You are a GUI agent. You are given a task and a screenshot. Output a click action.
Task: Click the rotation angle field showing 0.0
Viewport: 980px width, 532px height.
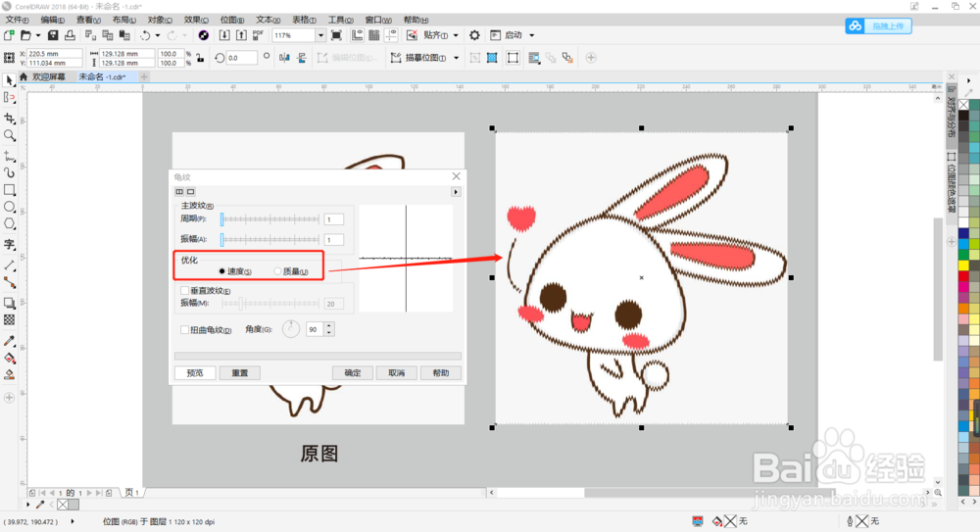click(x=241, y=58)
